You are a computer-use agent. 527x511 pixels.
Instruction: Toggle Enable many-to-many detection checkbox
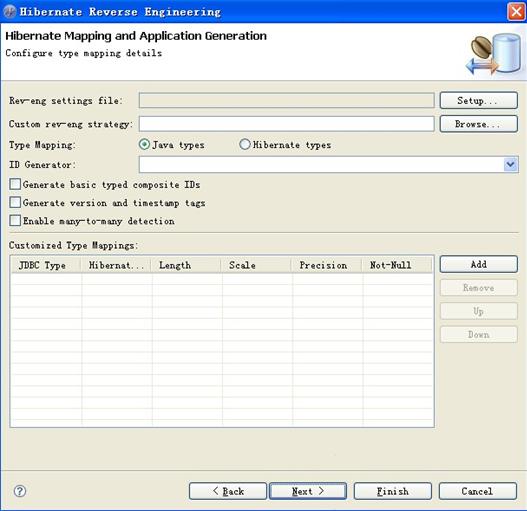click(15, 221)
